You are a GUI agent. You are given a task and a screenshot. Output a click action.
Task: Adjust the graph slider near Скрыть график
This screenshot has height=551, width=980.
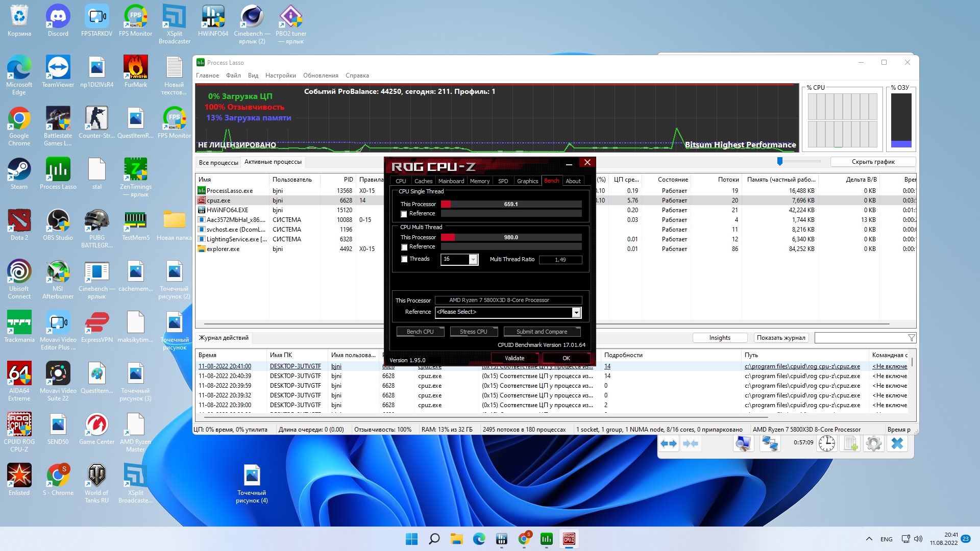click(779, 161)
